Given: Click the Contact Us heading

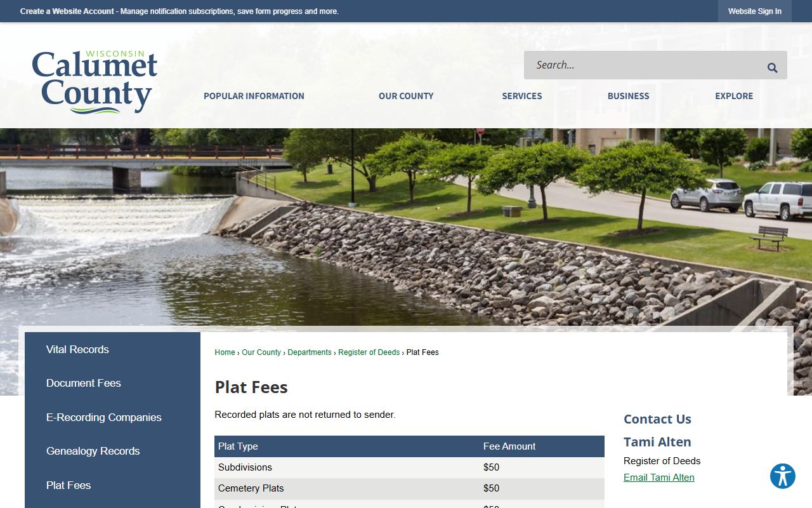Looking at the screenshot, I should click(657, 419).
